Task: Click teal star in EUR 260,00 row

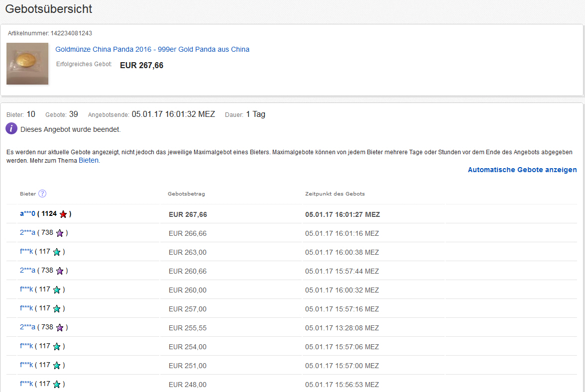Action: pyautogui.click(x=57, y=290)
